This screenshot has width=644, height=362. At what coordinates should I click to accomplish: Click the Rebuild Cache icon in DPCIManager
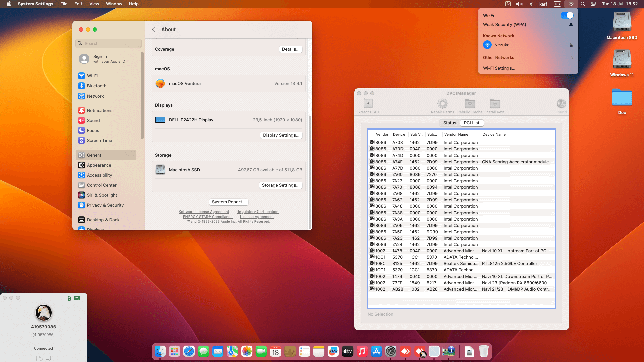(470, 104)
